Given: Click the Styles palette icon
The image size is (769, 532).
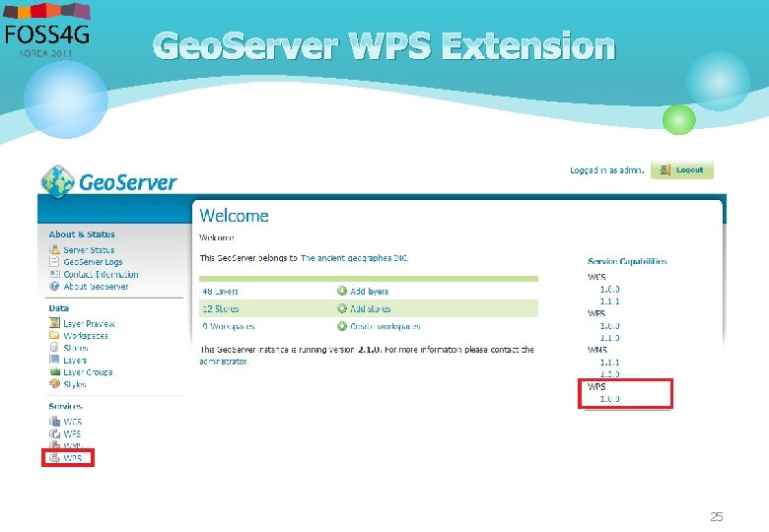Looking at the screenshot, I should pos(54,384).
